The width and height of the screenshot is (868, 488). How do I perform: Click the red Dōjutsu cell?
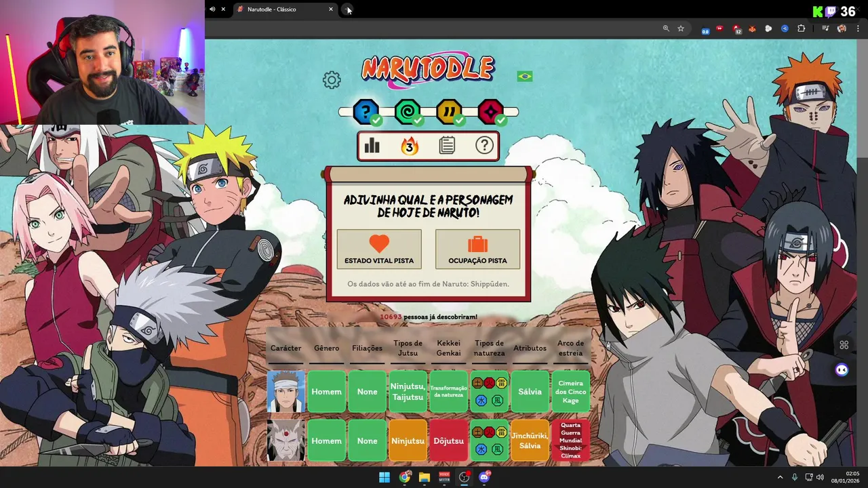tap(448, 441)
